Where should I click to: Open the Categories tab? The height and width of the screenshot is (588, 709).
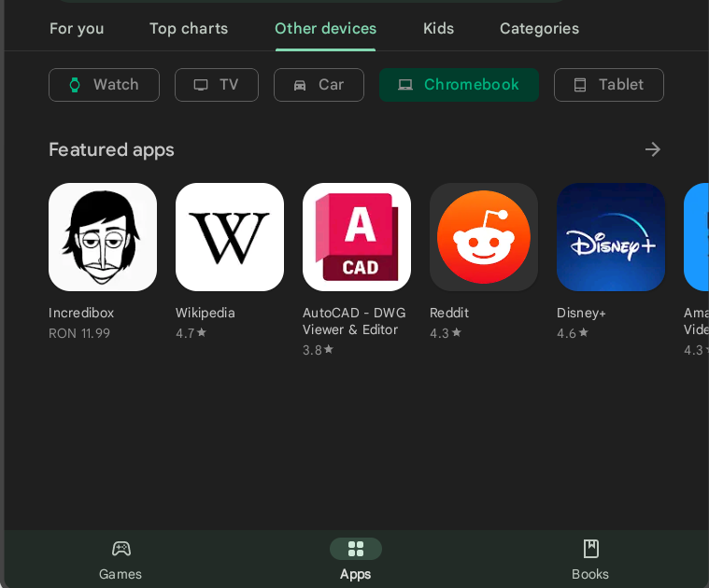[539, 29]
